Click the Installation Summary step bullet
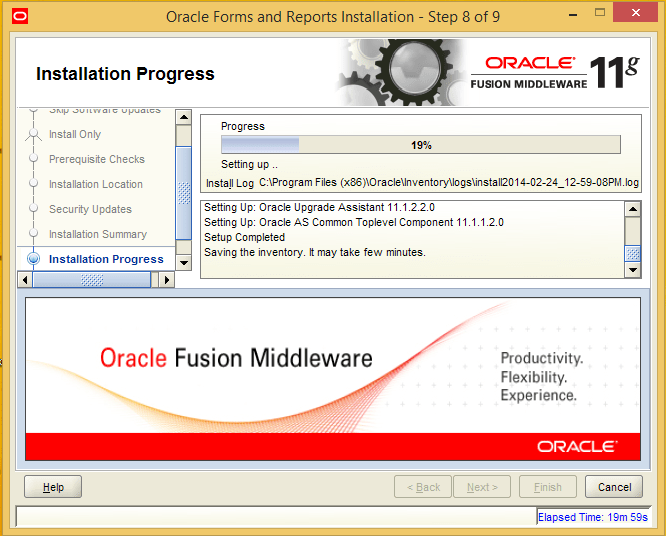 [x=34, y=234]
